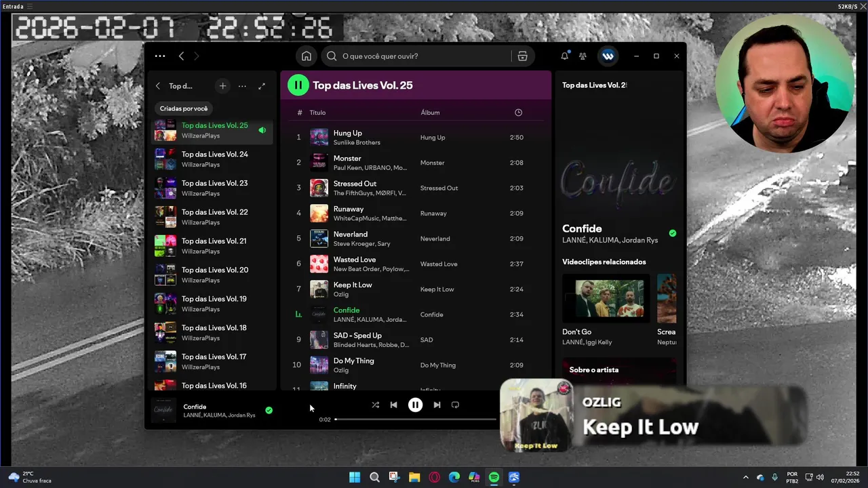Expand the library panel with arrows icon
The image size is (868, 488).
pos(262,86)
